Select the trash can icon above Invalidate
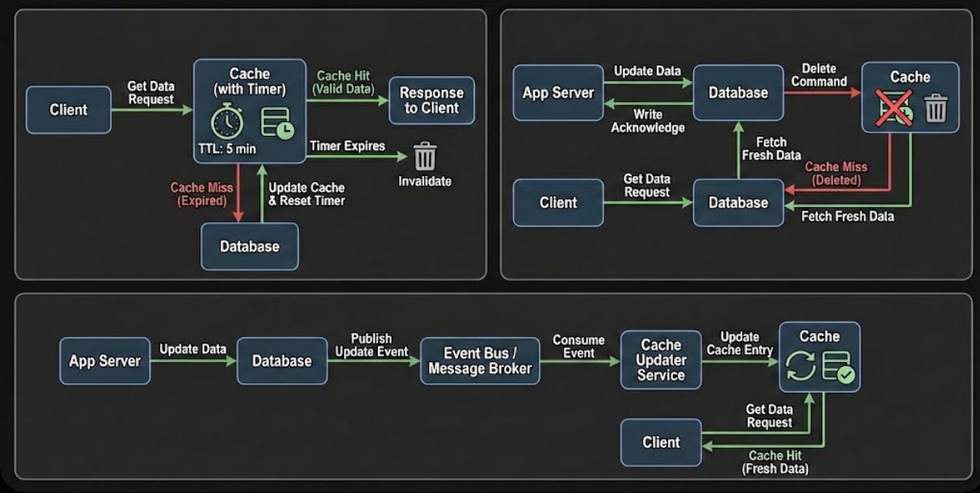980x493 pixels. click(x=424, y=156)
